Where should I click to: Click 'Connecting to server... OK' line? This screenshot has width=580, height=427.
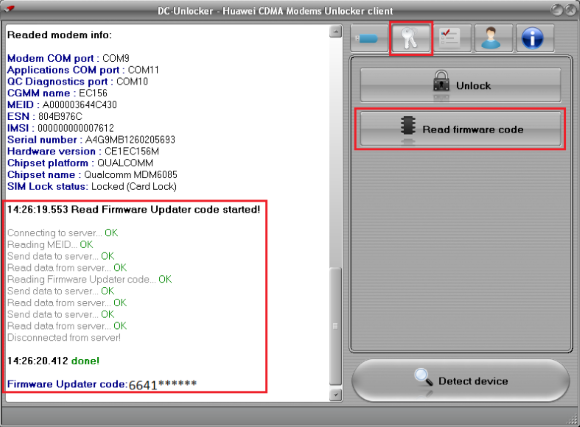[x=63, y=233]
